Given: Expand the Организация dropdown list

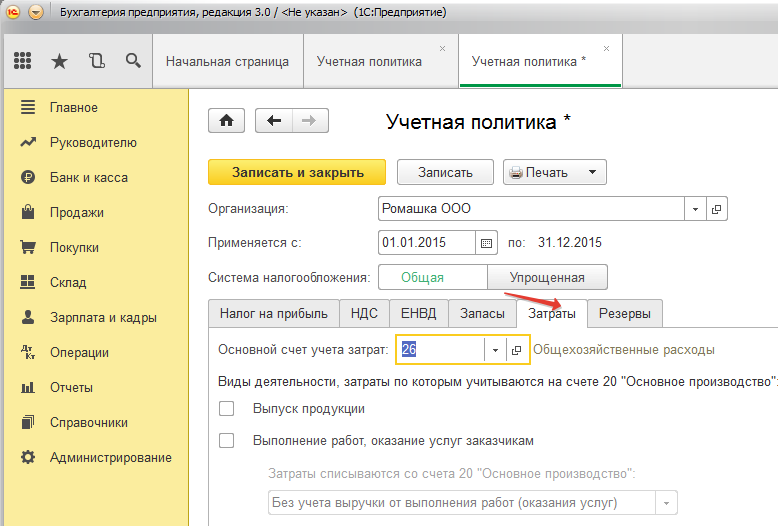Looking at the screenshot, I should pos(696,208).
